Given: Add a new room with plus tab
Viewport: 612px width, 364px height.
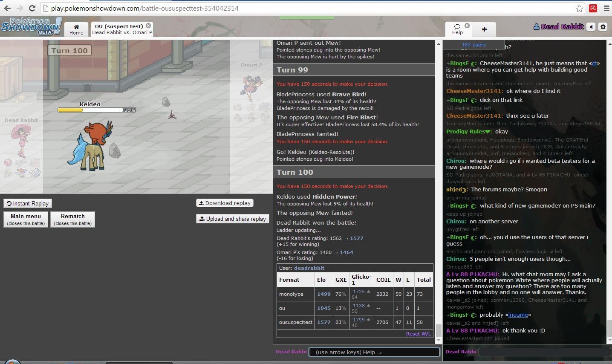Looking at the screenshot, I should (484, 29).
